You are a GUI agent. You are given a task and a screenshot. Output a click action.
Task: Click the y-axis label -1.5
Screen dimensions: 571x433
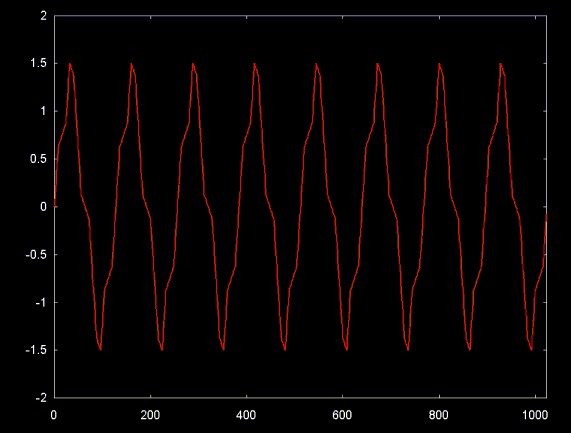pos(36,350)
